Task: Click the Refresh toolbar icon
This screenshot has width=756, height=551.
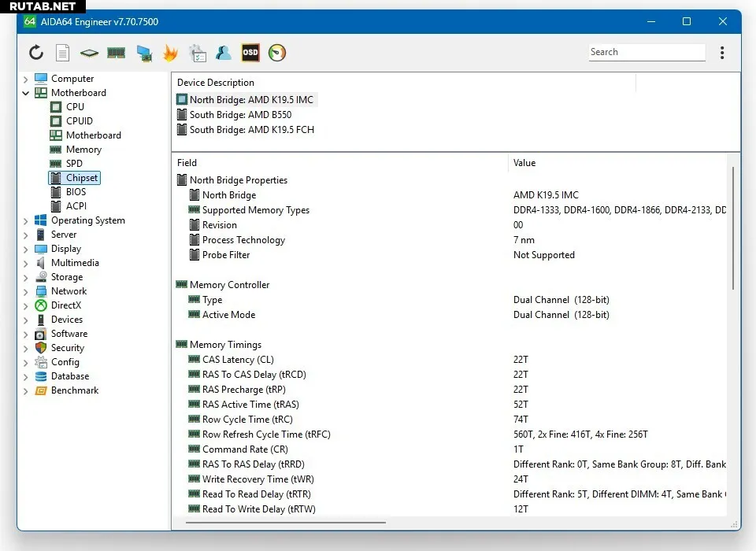Action: pyautogui.click(x=36, y=53)
